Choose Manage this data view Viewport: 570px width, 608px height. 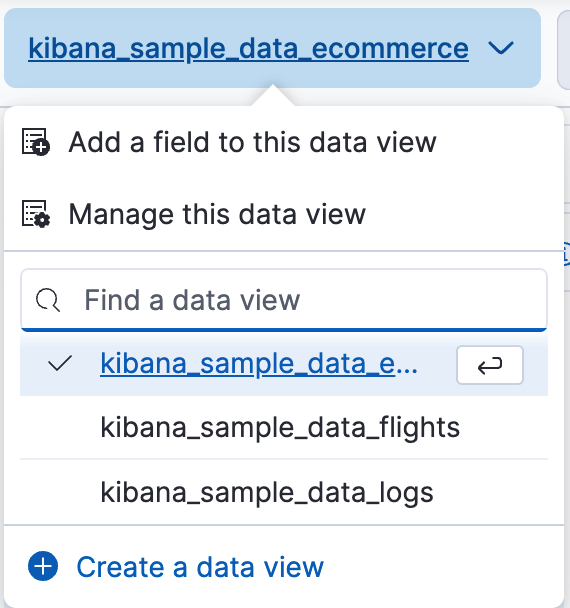284,214
